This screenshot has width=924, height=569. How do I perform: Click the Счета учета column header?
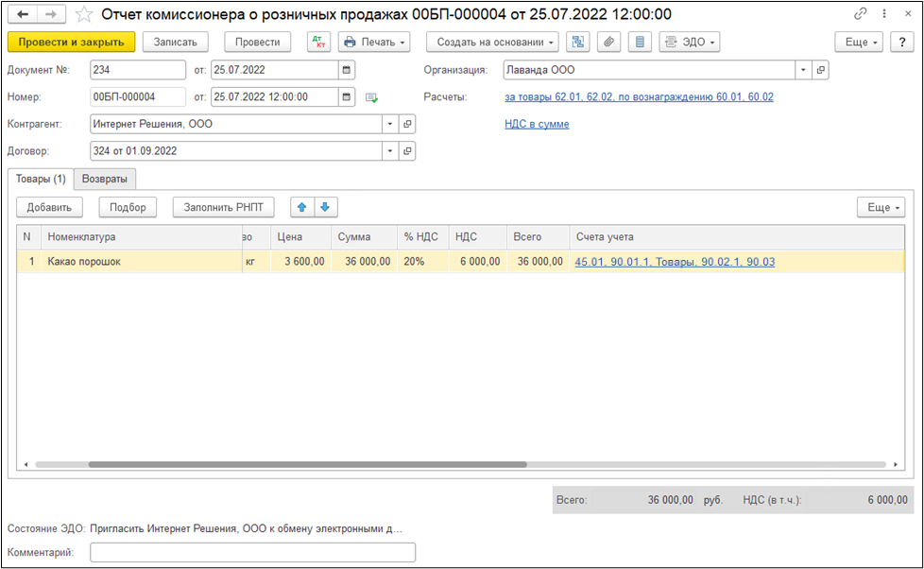pyautogui.click(x=737, y=236)
